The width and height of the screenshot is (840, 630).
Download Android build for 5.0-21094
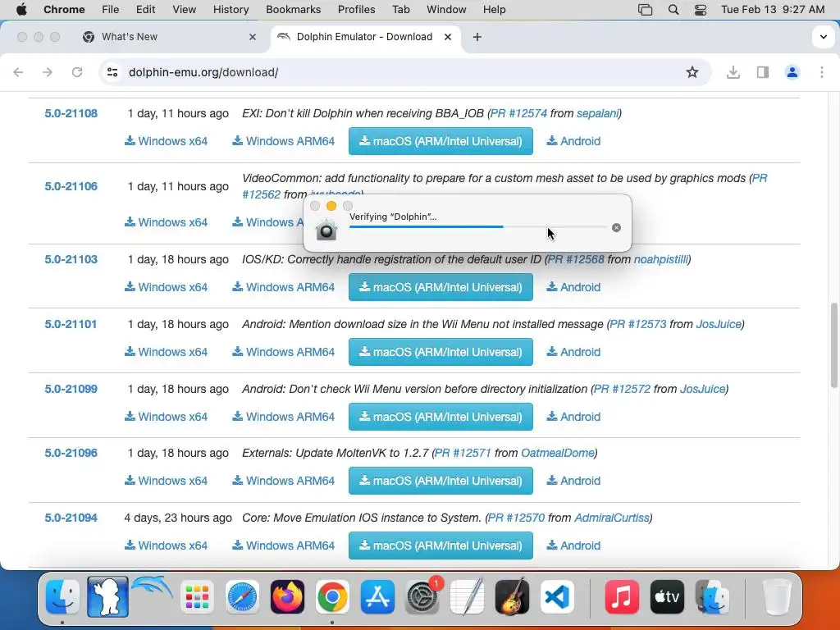(x=573, y=546)
